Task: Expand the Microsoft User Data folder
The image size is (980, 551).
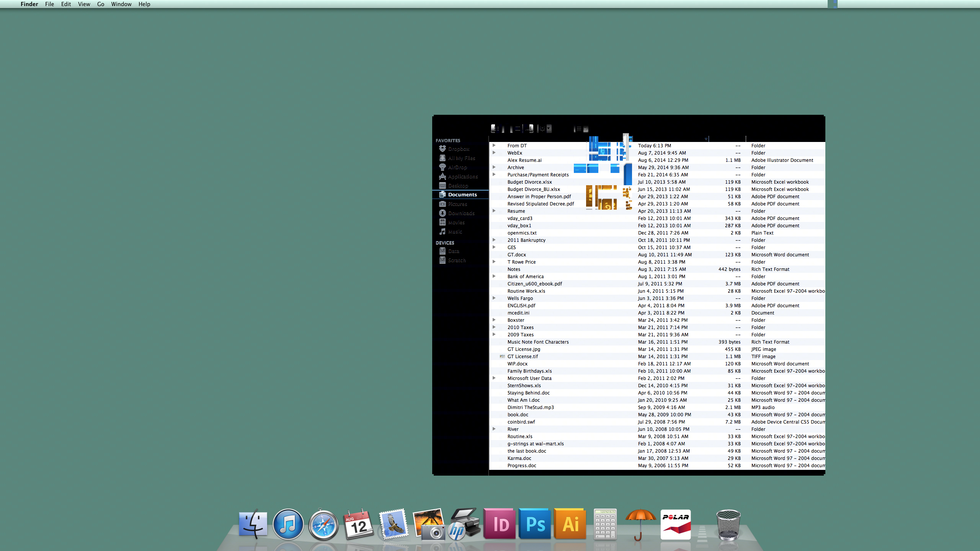Action: (x=494, y=378)
